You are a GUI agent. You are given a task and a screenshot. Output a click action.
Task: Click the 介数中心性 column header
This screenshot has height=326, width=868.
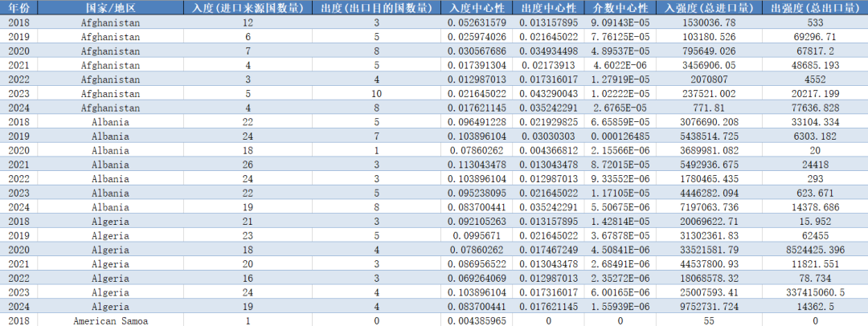(620, 8)
